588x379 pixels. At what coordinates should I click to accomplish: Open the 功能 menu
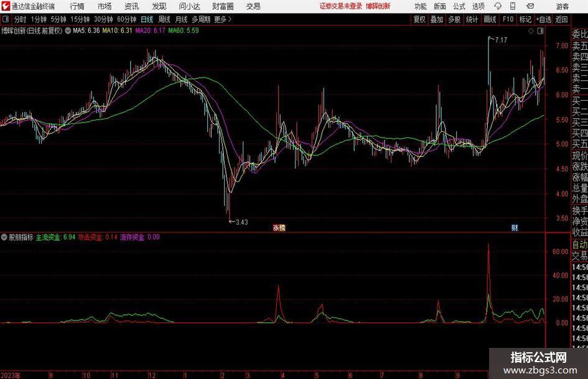click(421, 6)
